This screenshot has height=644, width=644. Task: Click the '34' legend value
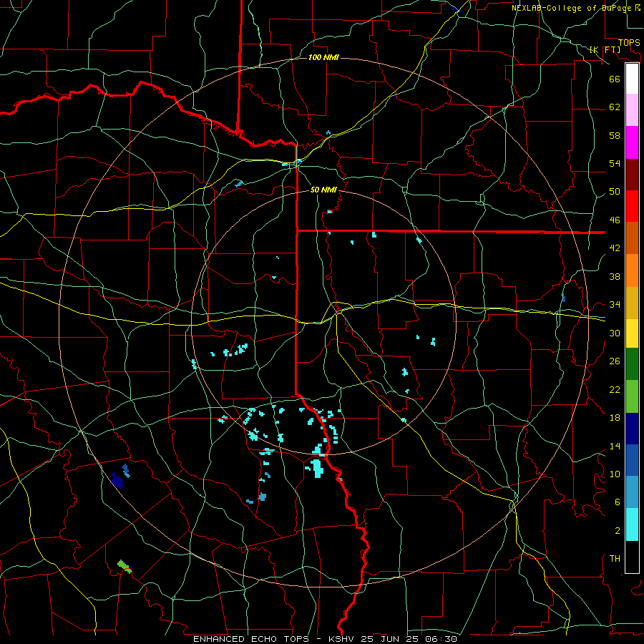615,305
